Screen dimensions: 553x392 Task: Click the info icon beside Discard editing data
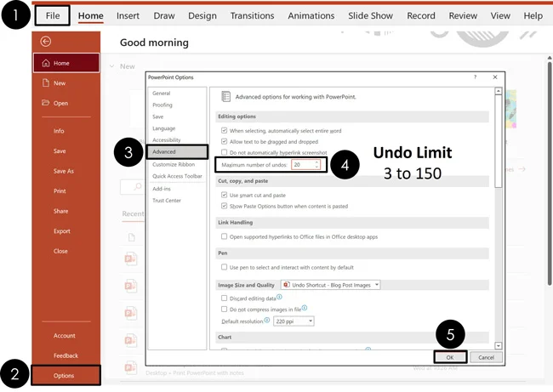pyautogui.click(x=279, y=297)
